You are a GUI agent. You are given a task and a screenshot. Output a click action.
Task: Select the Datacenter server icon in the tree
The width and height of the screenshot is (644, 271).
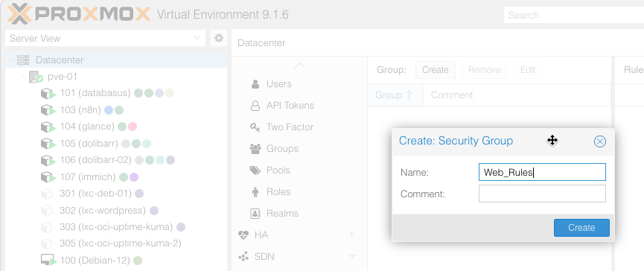coord(23,60)
